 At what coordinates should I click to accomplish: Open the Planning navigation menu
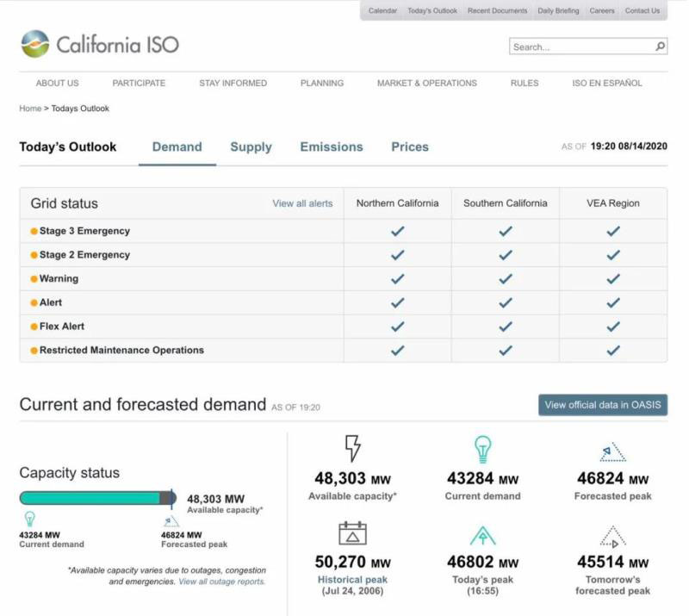pos(322,84)
